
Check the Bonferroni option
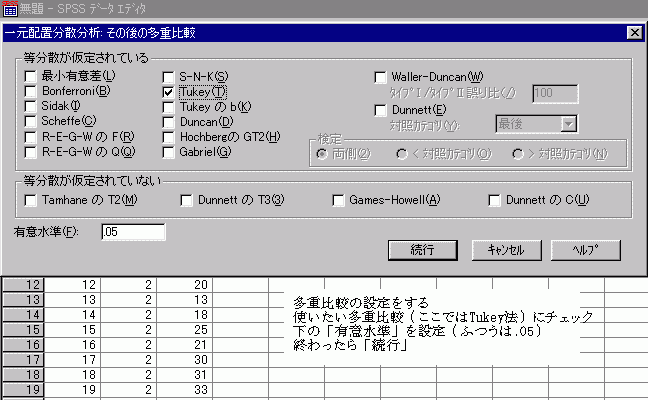pos(32,92)
